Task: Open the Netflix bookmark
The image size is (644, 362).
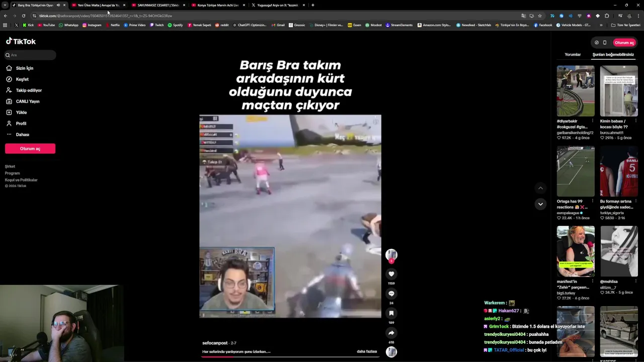Action: click(113, 25)
